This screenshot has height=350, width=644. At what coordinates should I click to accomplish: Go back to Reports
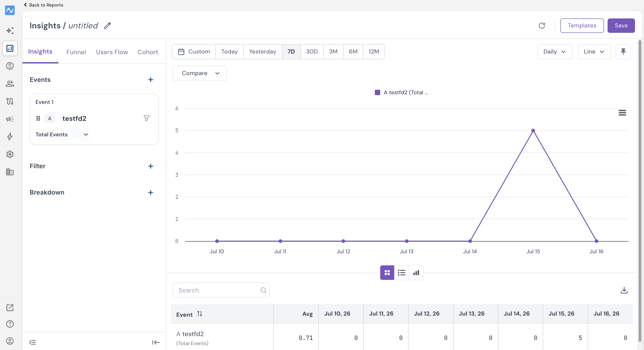[43, 5]
